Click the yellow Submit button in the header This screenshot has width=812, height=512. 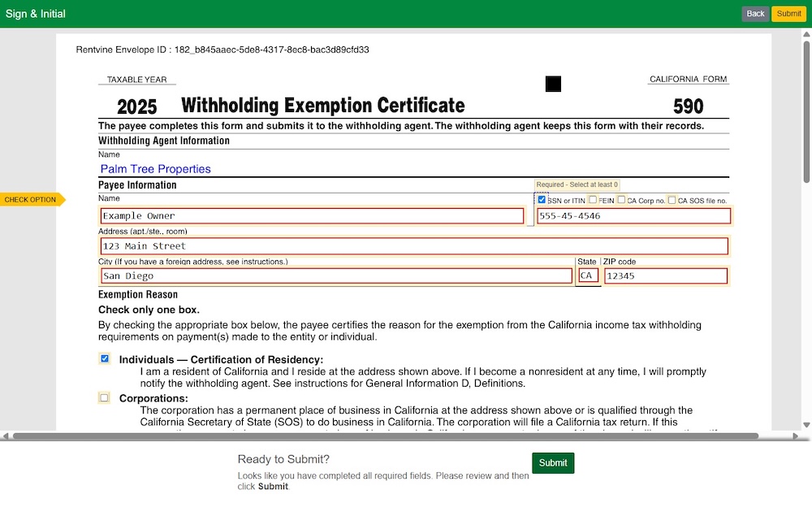coord(788,14)
